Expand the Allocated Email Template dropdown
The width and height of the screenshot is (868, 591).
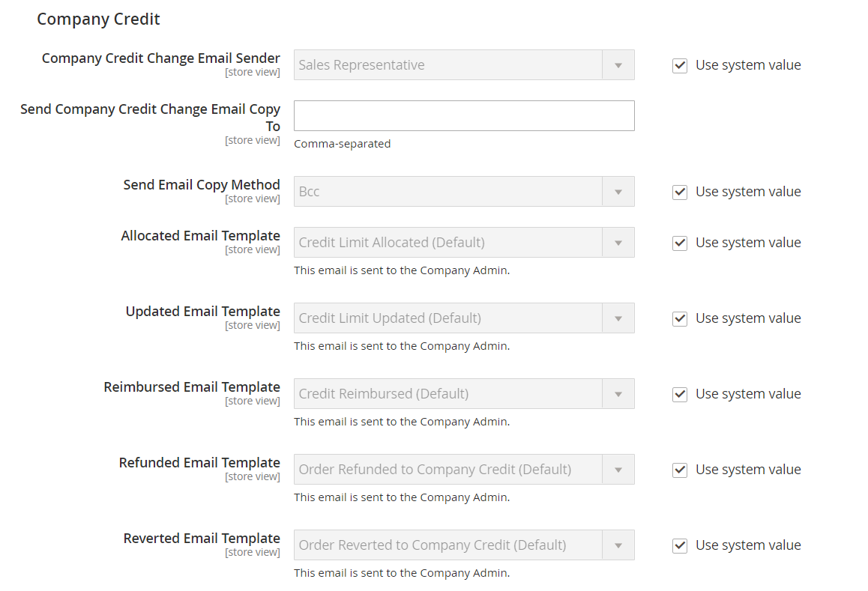pyautogui.click(x=463, y=243)
